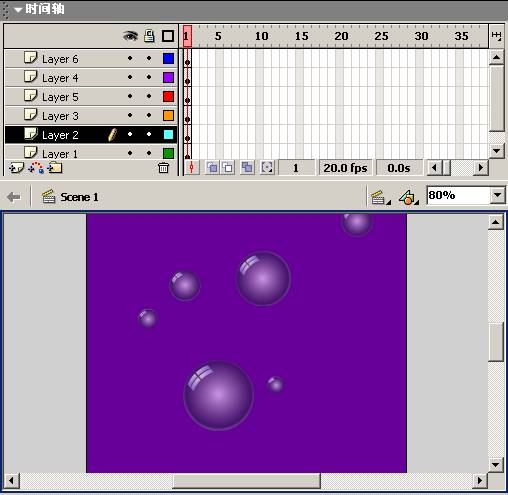Insert a layer folder
Viewport: 508px width, 495px height.
point(55,168)
